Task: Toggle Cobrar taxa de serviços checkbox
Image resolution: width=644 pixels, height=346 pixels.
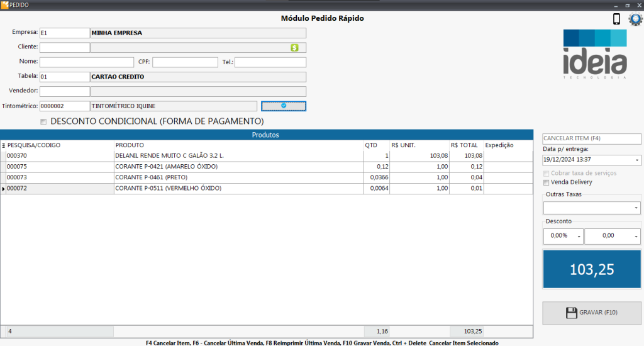Action: [x=546, y=173]
